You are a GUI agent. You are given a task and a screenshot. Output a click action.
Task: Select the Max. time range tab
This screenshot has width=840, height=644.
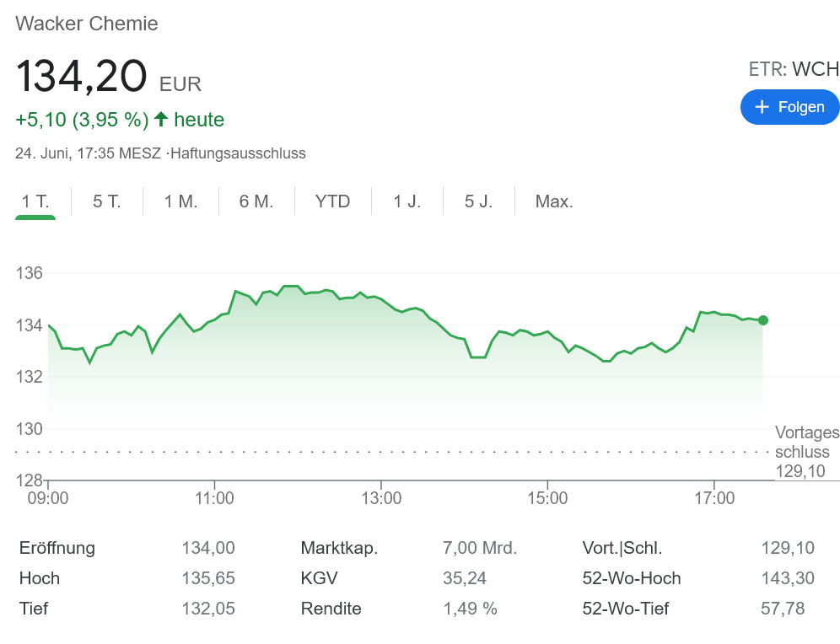coord(554,201)
